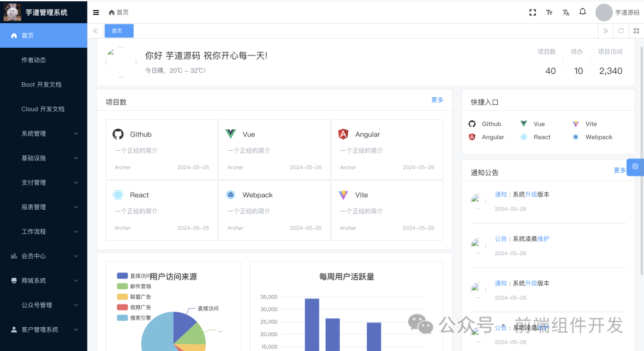Image resolution: width=644 pixels, height=351 pixels.
Task: Toggle 搜索引擎 legend in pie chart
Action: point(134,318)
